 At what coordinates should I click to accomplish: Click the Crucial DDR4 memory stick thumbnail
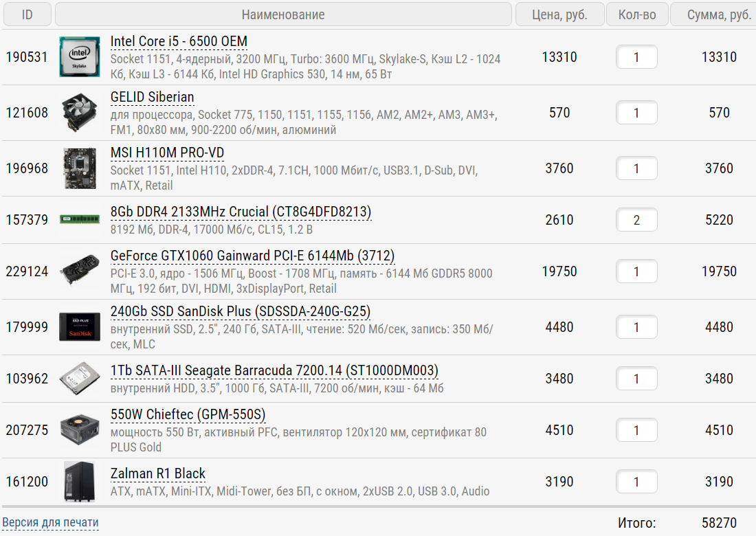click(80, 219)
